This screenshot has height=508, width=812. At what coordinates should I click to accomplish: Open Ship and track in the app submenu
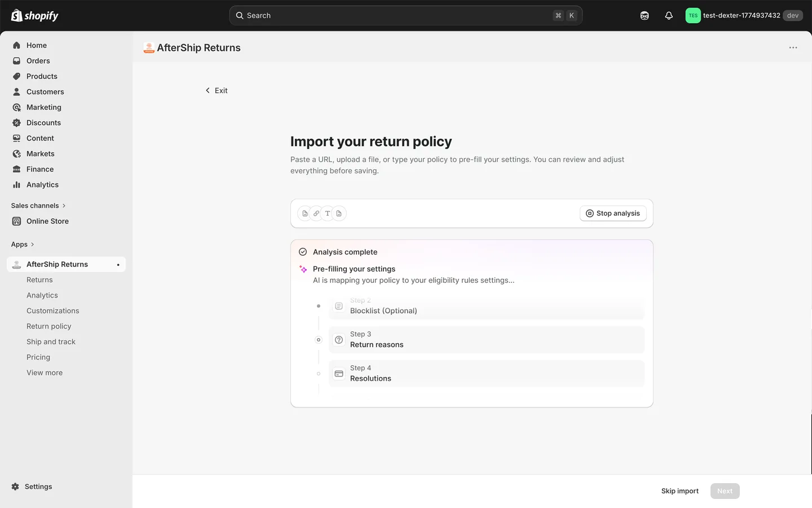click(x=51, y=342)
